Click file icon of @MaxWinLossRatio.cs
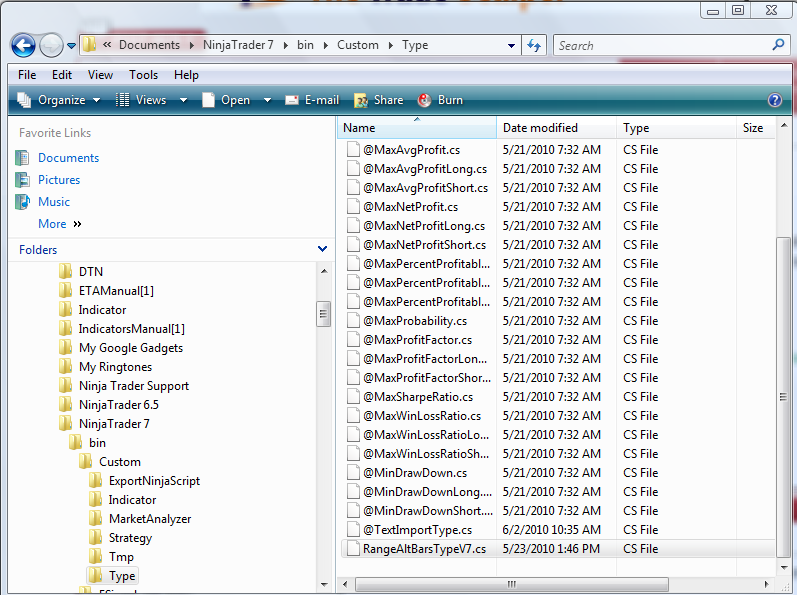The height and width of the screenshot is (595, 797). coord(353,416)
